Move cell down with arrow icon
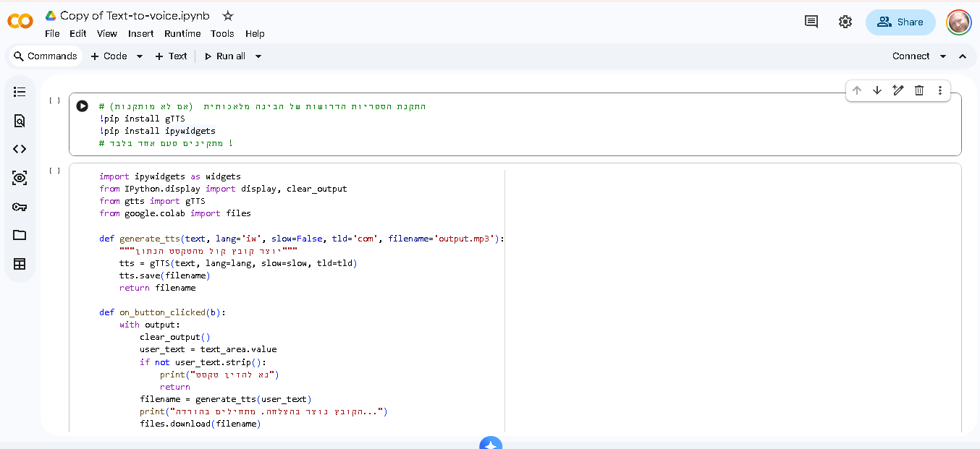980x449 pixels. click(x=877, y=90)
